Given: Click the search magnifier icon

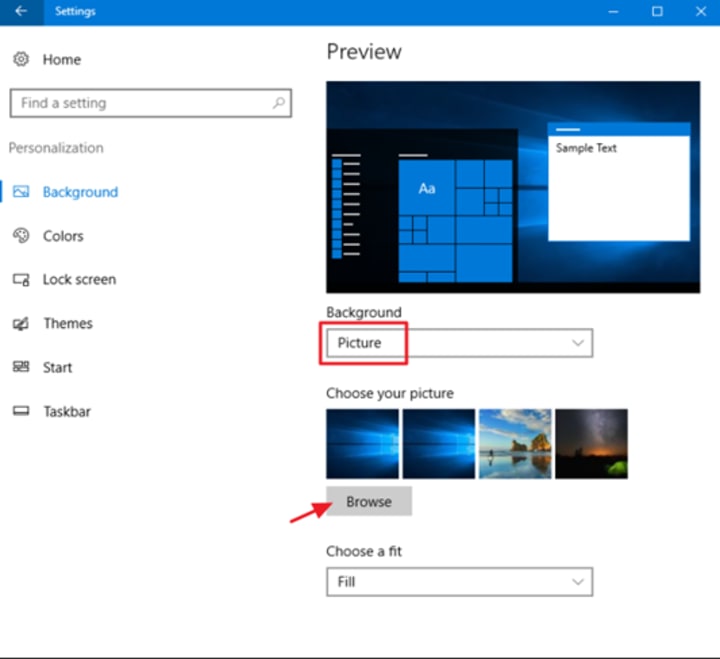Looking at the screenshot, I should (279, 103).
